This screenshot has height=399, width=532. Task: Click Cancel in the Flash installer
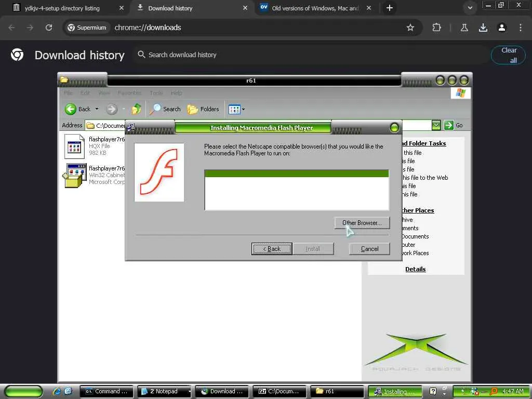369,249
